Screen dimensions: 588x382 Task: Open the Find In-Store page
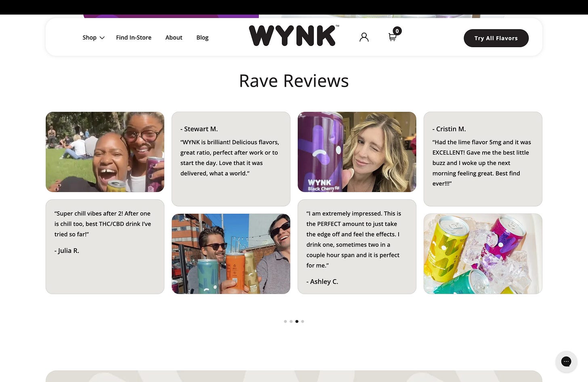point(134,38)
